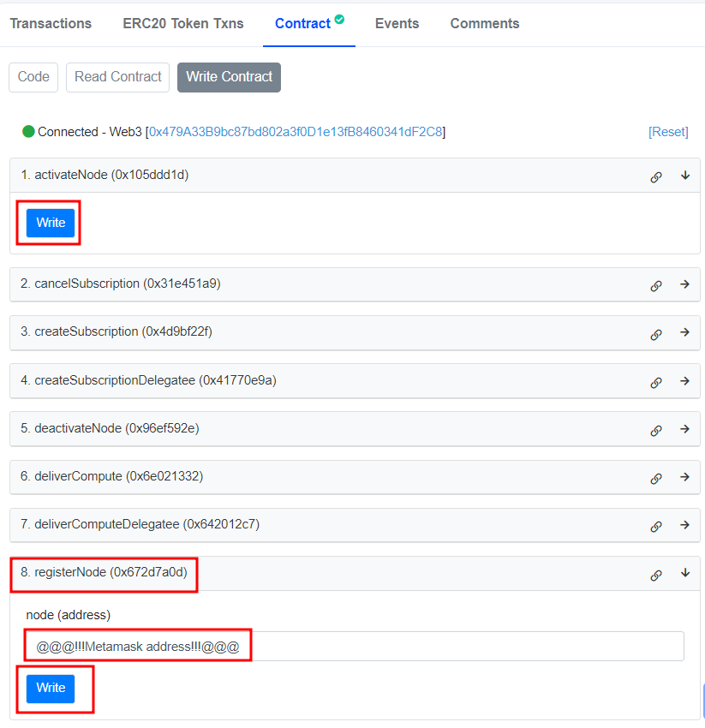Image resolution: width=705 pixels, height=728 pixels.
Task: Expand the cancelSubscription section arrow
Action: (684, 284)
